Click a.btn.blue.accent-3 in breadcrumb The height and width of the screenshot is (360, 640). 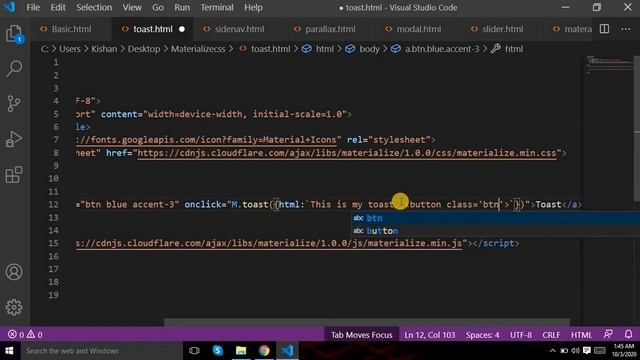(442, 49)
